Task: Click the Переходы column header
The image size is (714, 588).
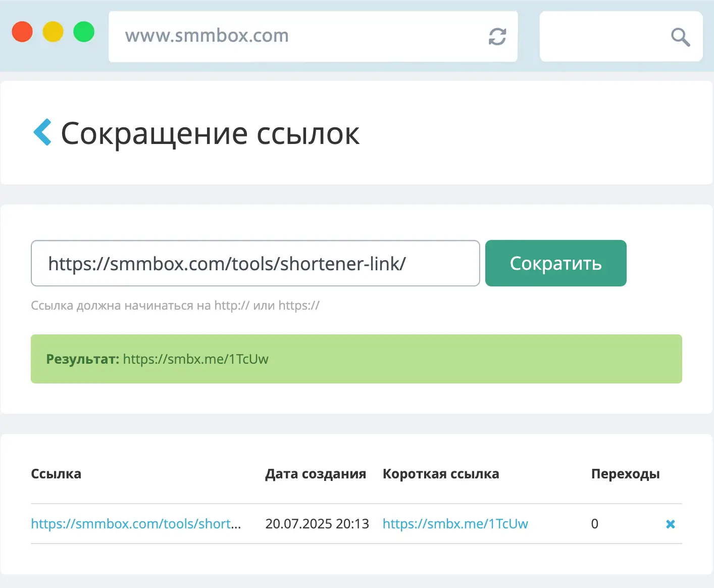Action: 625,474
